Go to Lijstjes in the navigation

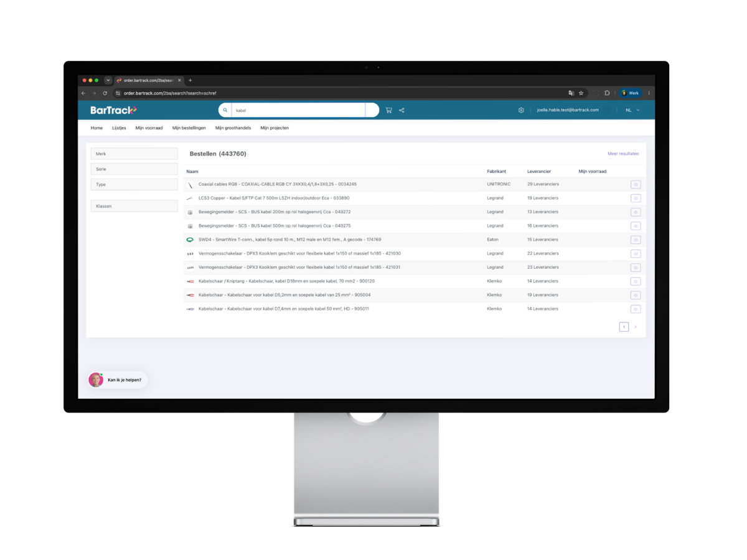119,128
